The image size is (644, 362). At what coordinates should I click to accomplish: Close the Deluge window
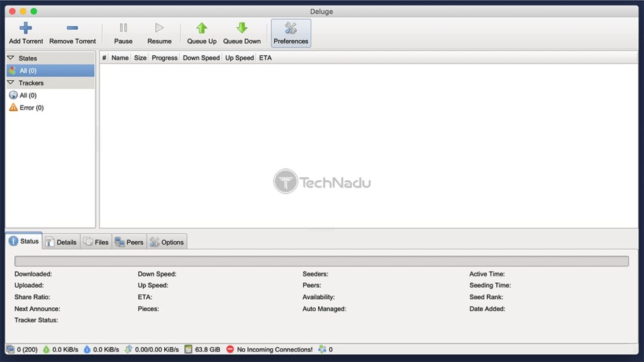[13, 11]
